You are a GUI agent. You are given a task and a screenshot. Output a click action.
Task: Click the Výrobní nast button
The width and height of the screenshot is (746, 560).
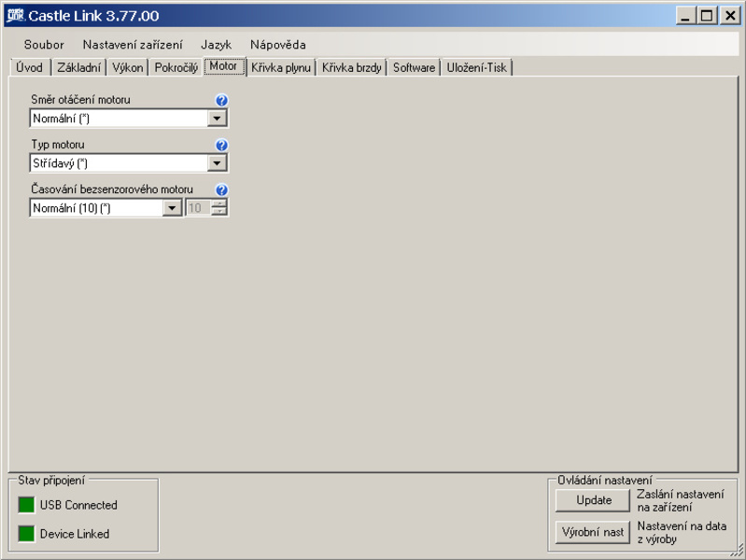[593, 532]
